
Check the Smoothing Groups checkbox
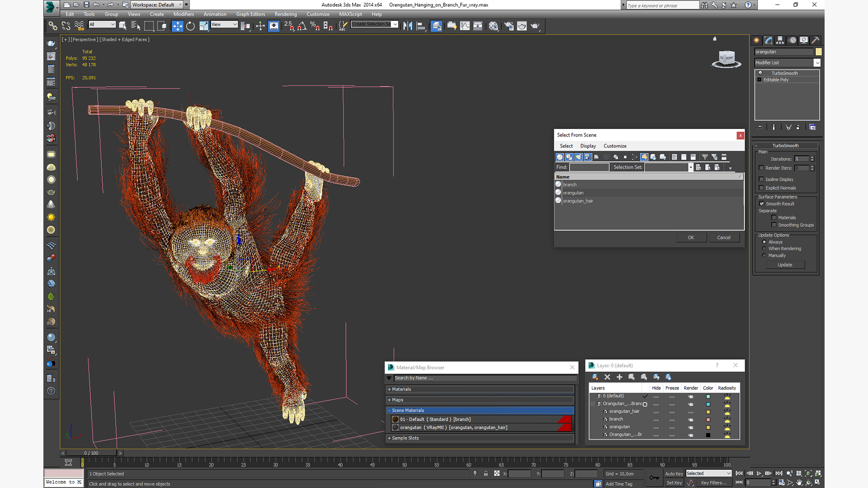click(x=774, y=225)
